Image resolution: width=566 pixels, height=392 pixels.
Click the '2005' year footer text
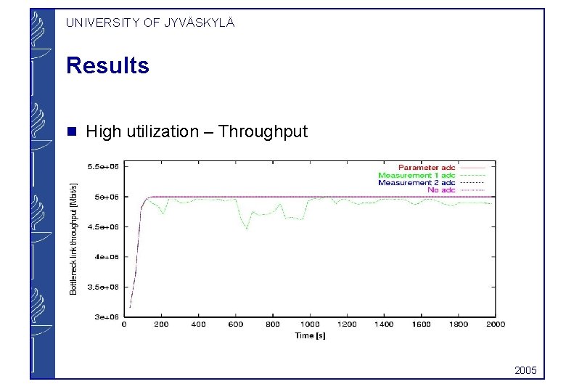click(525, 370)
